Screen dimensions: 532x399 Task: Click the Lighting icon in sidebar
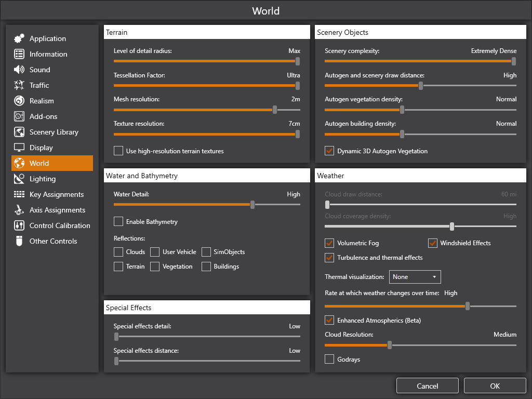point(19,179)
